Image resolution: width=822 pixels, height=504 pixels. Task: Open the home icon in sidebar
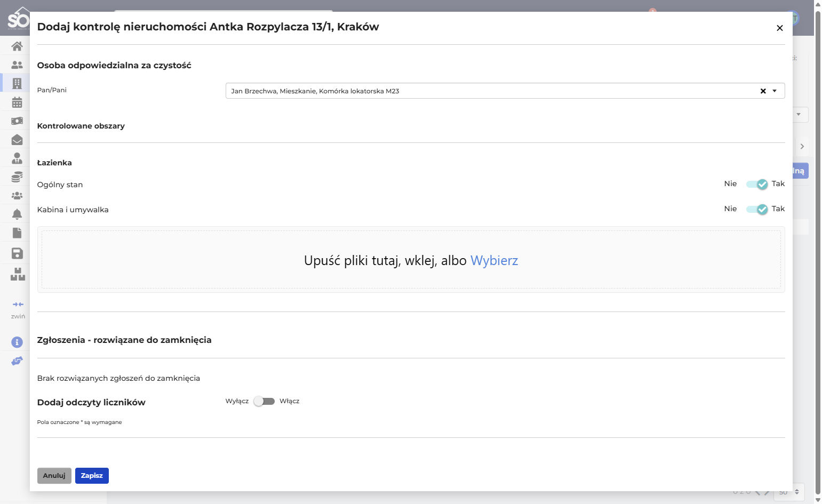[x=17, y=46]
